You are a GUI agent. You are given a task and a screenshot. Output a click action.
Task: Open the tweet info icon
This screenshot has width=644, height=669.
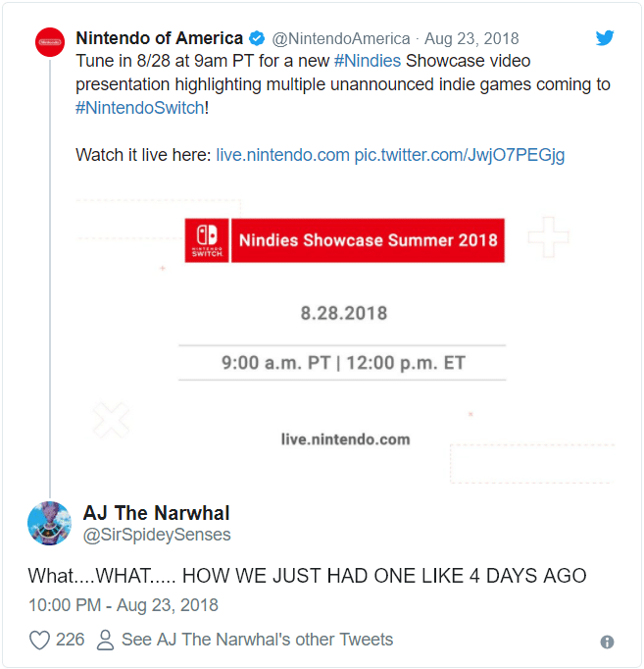point(607,642)
